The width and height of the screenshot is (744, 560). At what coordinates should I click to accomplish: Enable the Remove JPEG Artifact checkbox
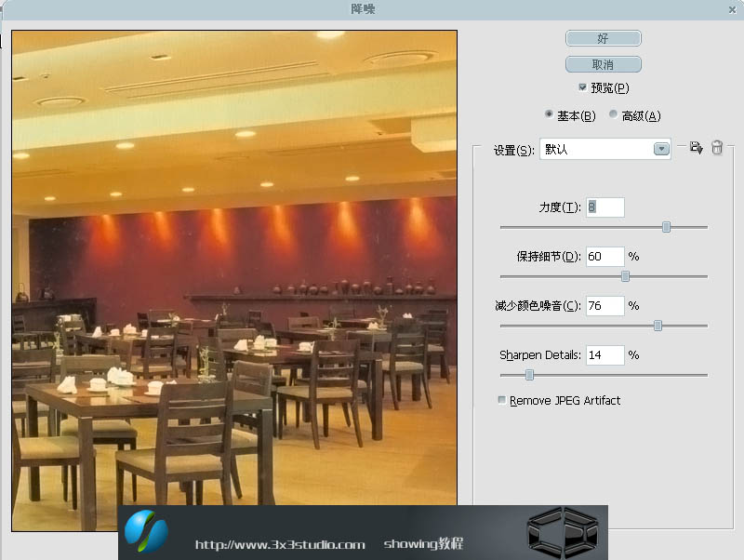point(501,400)
